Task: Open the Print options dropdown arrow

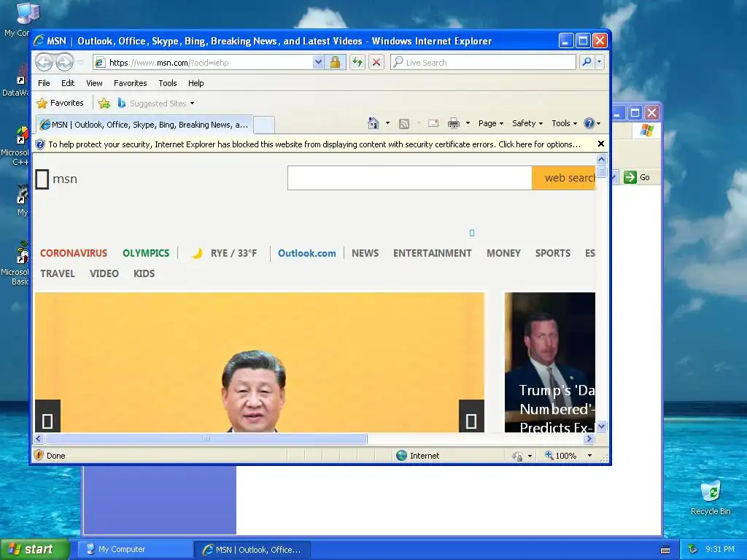Action: click(468, 123)
